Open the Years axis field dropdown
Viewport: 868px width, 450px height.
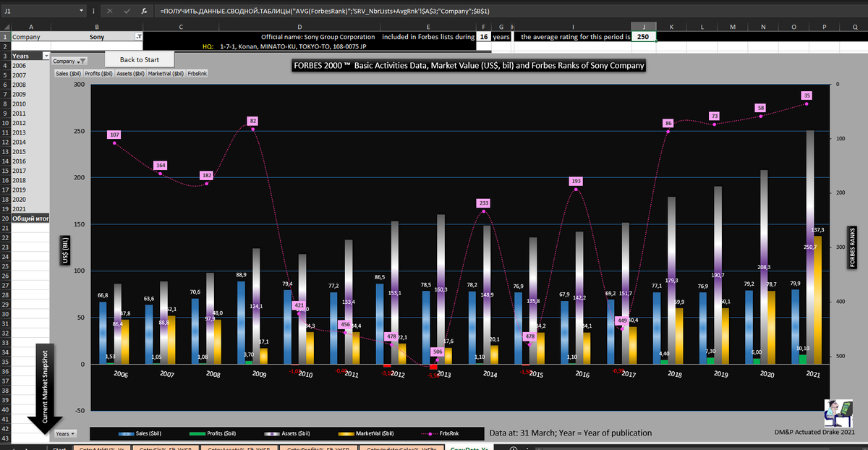pos(64,433)
